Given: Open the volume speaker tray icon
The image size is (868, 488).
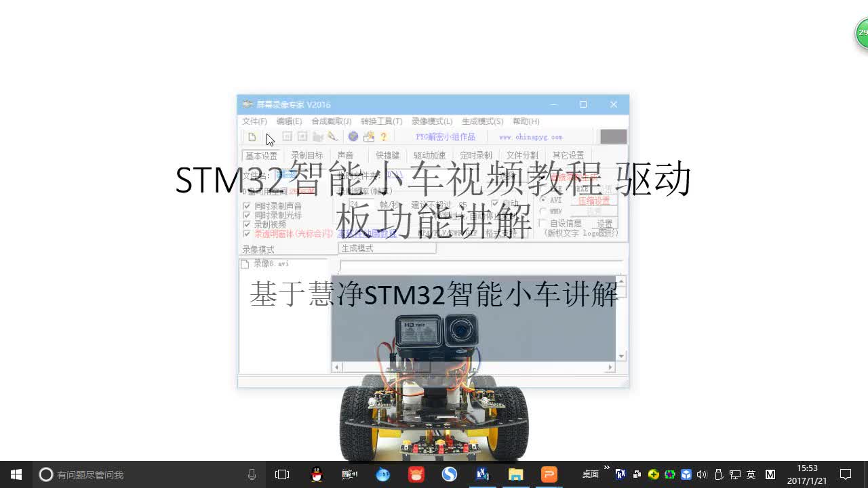Looking at the screenshot, I should click(x=702, y=474).
